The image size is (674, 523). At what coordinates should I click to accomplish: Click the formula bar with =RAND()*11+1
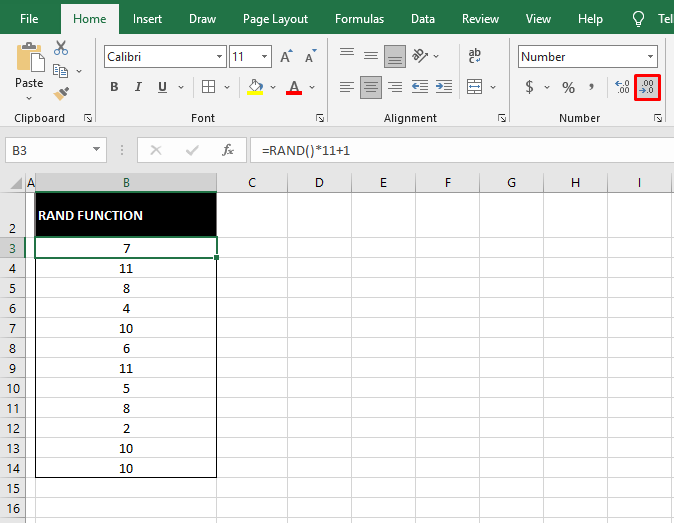coord(462,150)
